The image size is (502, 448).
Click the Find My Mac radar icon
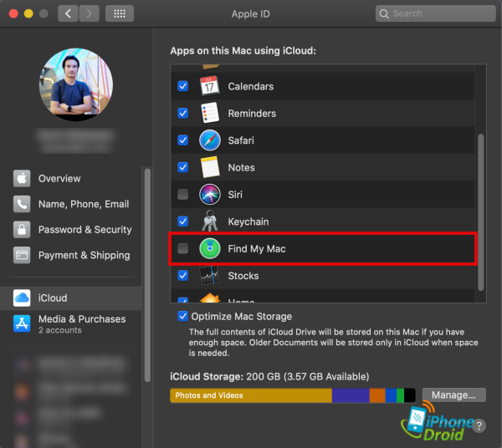tap(209, 249)
